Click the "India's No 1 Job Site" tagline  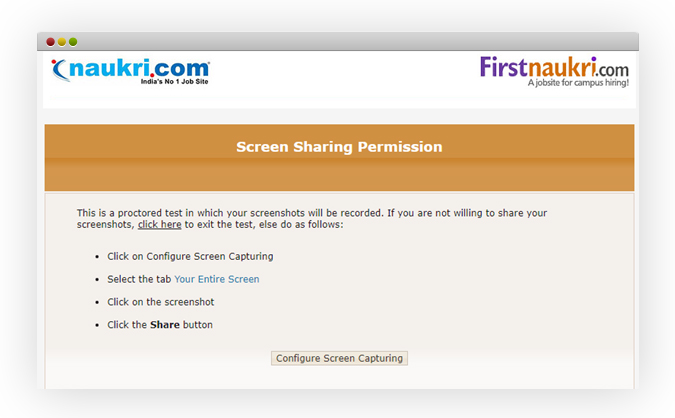pyautogui.click(x=174, y=81)
